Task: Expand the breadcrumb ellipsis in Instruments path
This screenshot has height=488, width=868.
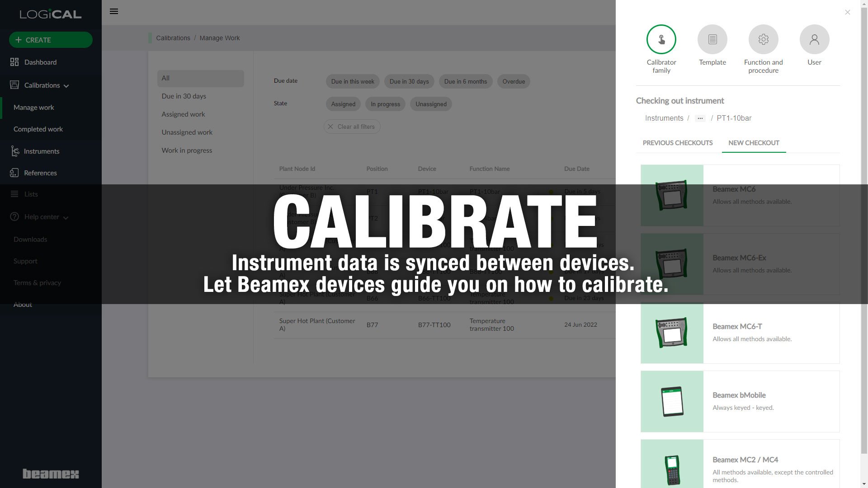Action: 700,118
